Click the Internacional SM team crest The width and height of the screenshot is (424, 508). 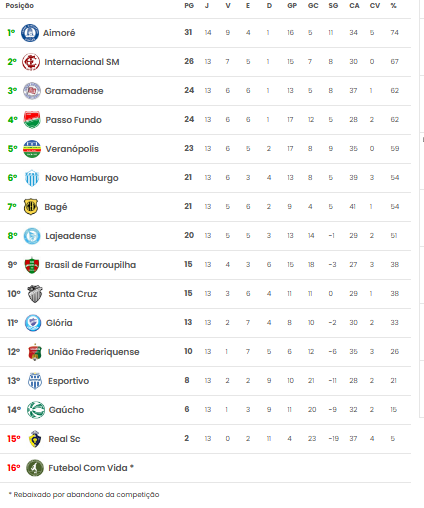pos(31,62)
